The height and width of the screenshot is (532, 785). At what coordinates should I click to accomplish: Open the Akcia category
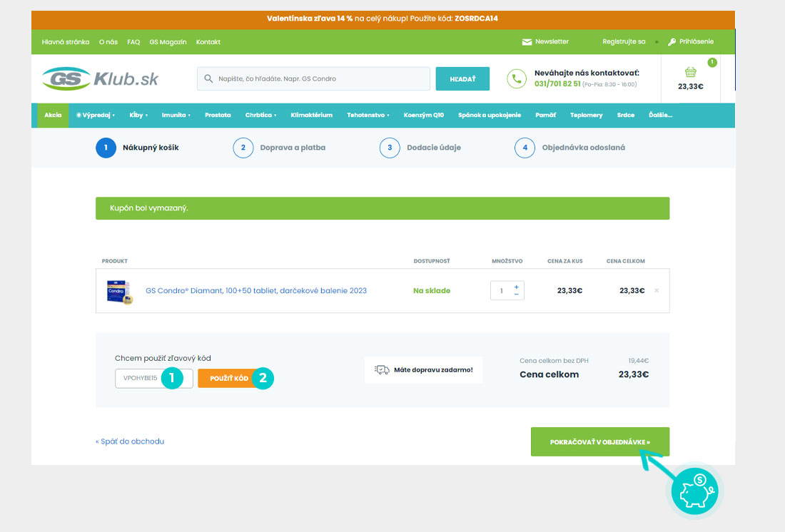click(x=53, y=115)
